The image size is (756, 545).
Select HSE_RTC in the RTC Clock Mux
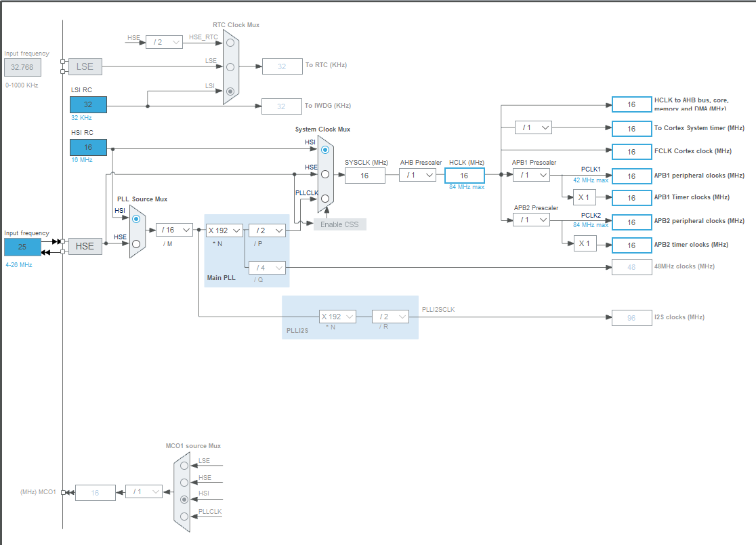pos(230,42)
